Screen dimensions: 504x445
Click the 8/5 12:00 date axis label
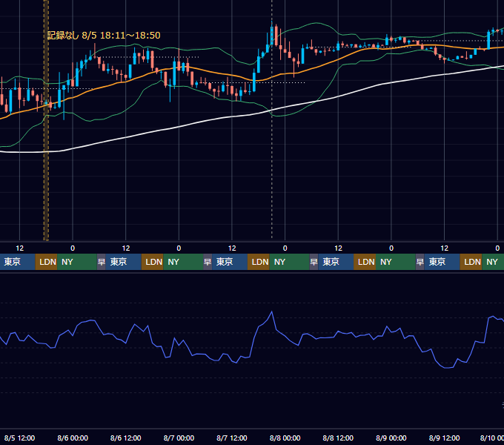coord(19,438)
